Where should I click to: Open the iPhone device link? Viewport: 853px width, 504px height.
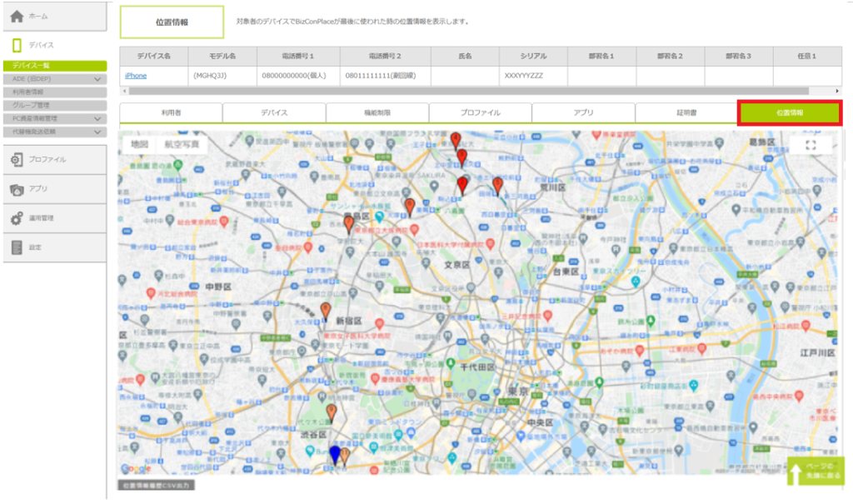[x=136, y=76]
